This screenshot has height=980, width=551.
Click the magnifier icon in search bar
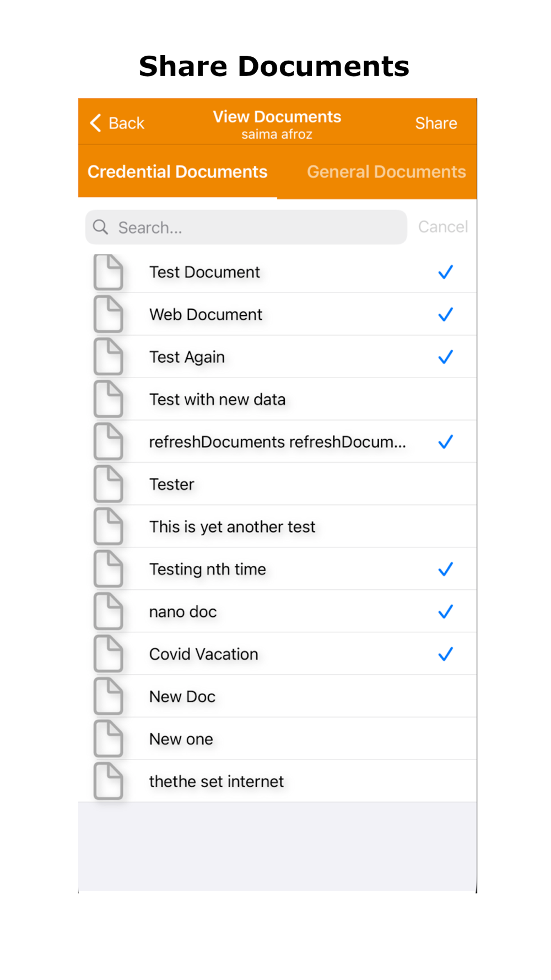[x=100, y=227]
